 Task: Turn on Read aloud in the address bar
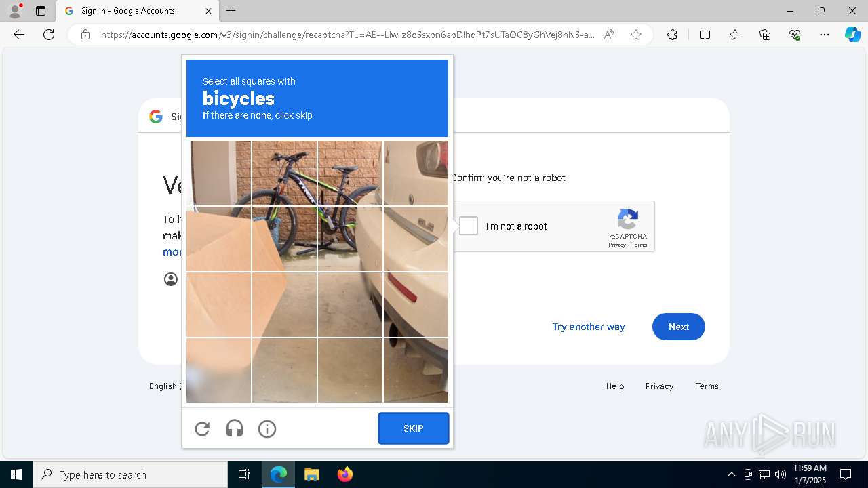pyautogui.click(x=609, y=35)
